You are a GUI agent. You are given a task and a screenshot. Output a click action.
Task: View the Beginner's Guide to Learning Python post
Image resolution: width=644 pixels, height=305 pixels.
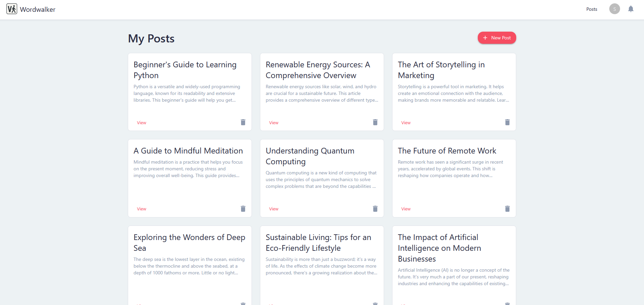(142, 123)
